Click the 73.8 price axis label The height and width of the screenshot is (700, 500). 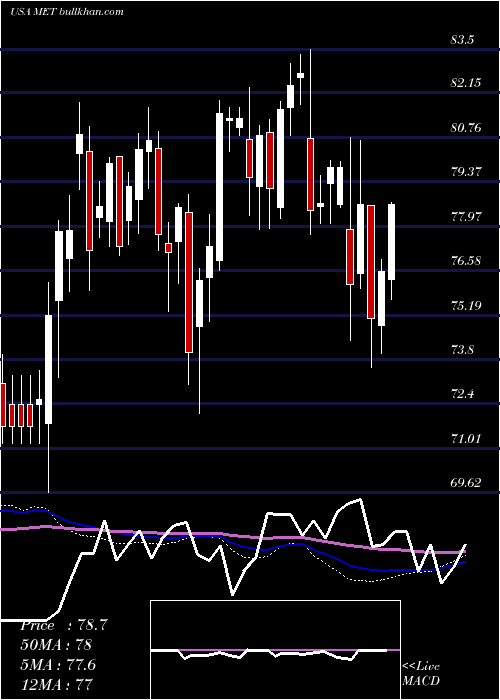point(462,349)
